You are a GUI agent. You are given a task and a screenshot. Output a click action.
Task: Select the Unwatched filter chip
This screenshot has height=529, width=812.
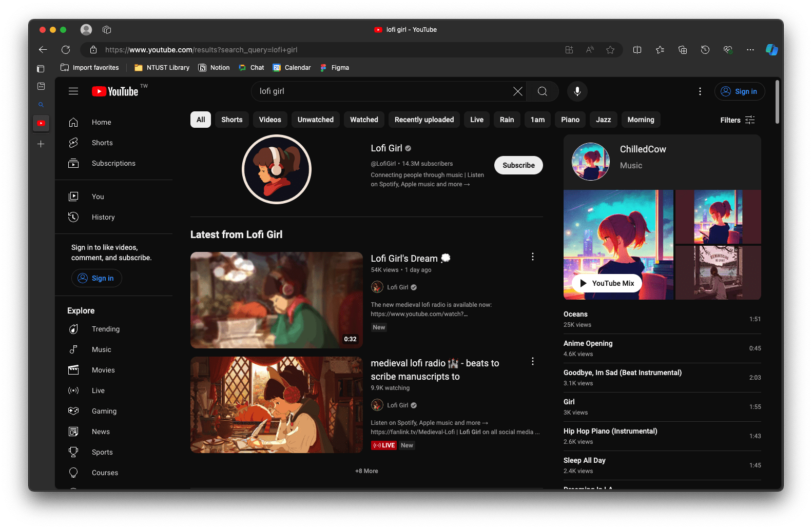point(316,120)
